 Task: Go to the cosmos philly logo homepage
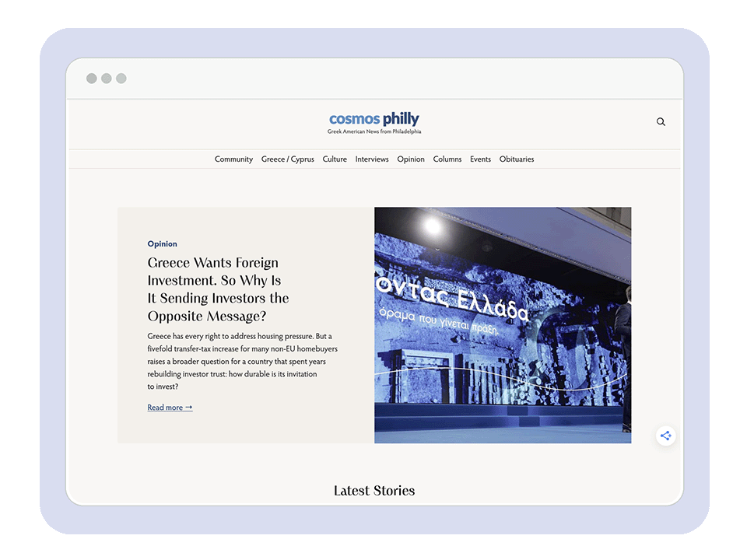374,118
